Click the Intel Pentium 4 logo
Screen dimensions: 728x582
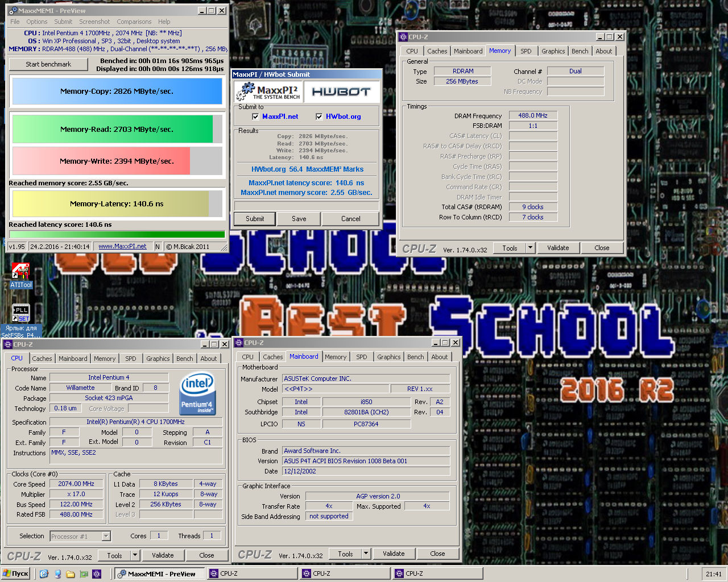[197, 394]
